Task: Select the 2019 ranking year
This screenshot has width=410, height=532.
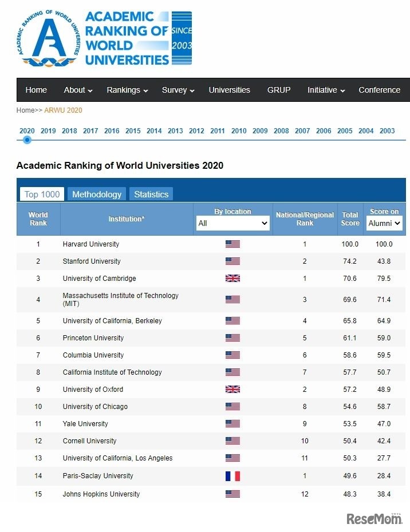Action: [48, 130]
